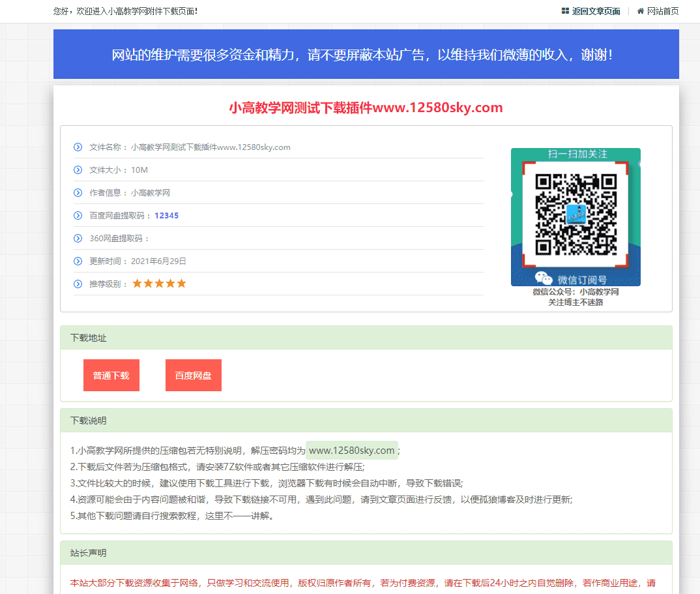Viewport: 700px width, 594px height.
Task: Click the 站长声明 section header
Action: click(366, 553)
